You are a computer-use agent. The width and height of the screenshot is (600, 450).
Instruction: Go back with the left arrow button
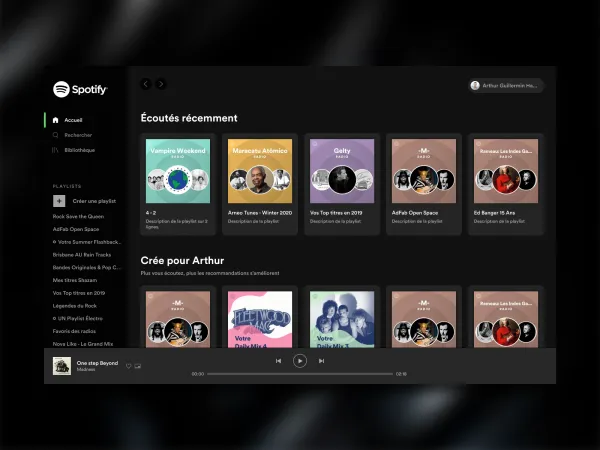146,84
